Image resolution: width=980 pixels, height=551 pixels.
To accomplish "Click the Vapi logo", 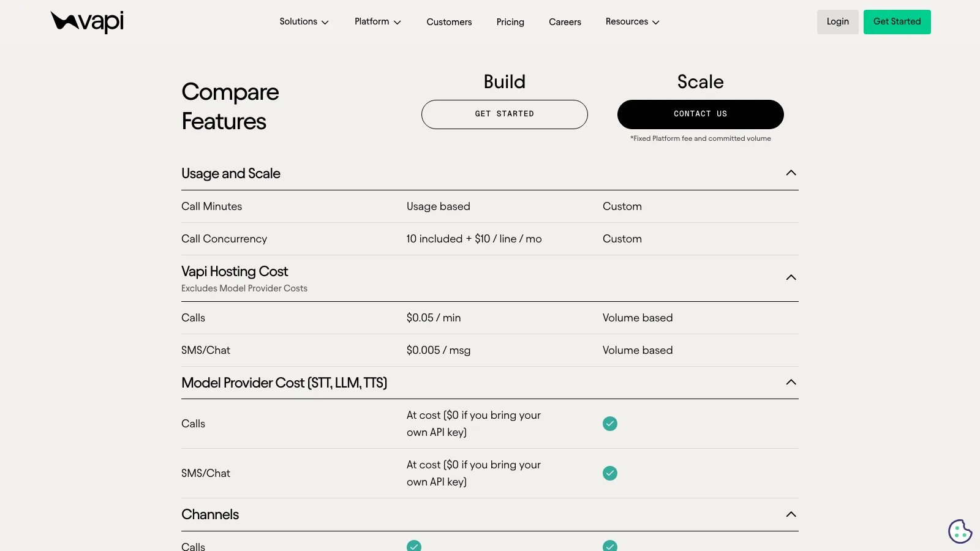I will (x=87, y=22).
